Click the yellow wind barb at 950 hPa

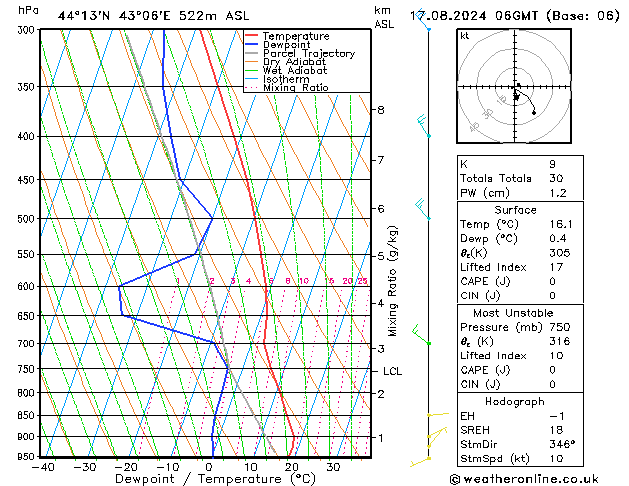(x=420, y=462)
